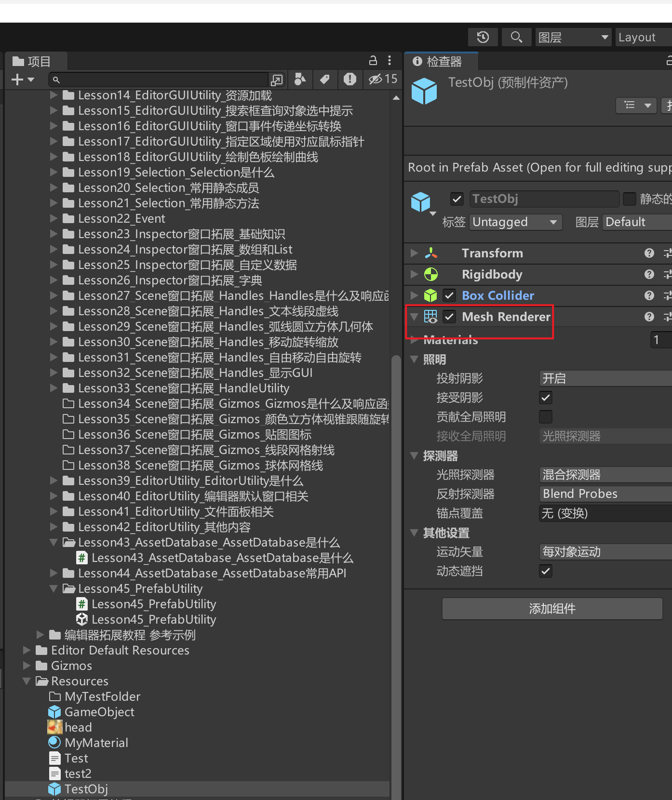Expand the Rigidbody component foldout
Image resolution: width=672 pixels, height=800 pixels.
414,274
